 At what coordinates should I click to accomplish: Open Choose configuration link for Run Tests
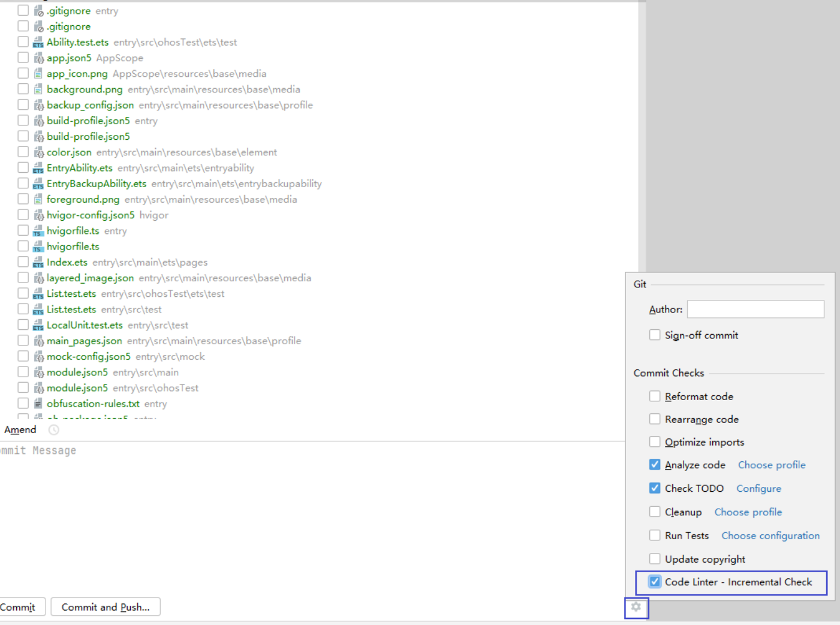tap(770, 536)
